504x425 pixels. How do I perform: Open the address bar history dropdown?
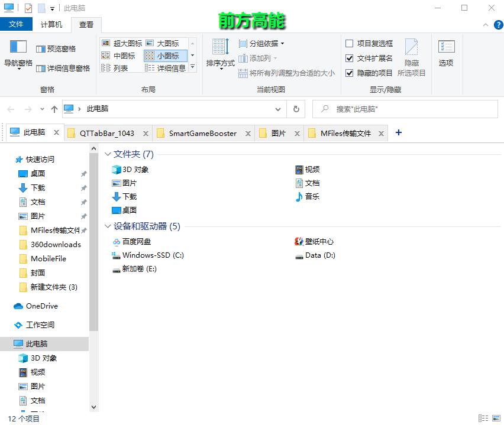[278, 109]
